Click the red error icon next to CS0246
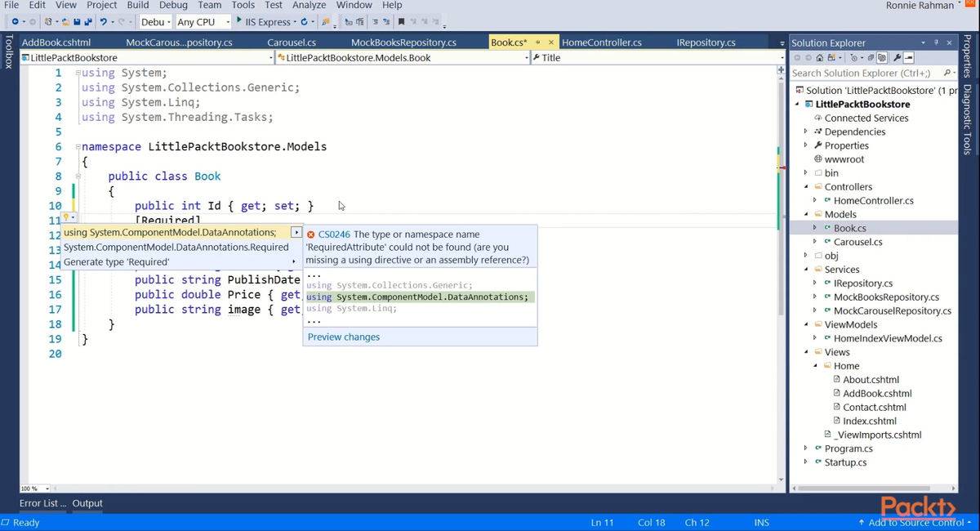The image size is (980, 531). (x=311, y=234)
